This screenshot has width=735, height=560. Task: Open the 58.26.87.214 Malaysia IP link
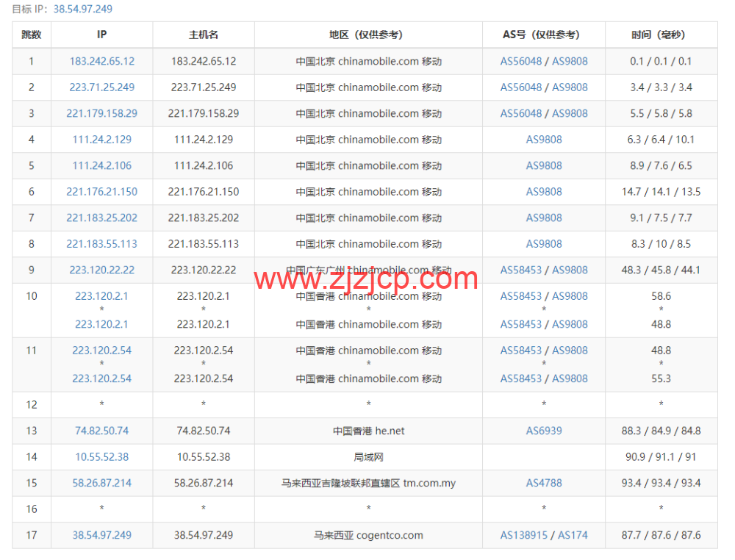[x=101, y=483]
